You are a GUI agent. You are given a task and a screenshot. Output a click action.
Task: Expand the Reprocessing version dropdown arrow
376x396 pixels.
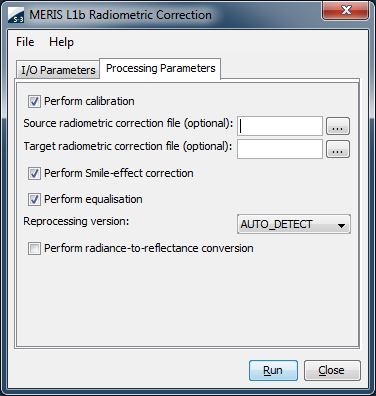pos(341,225)
